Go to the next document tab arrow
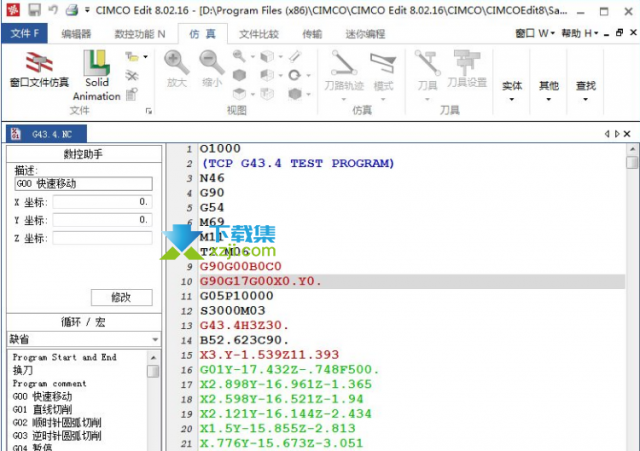Viewport: 640px width, 451px height. coord(617,133)
